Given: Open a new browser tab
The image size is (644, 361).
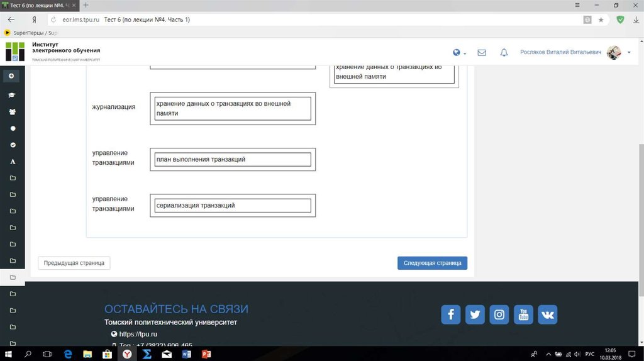Looking at the screenshot, I should point(86,5).
